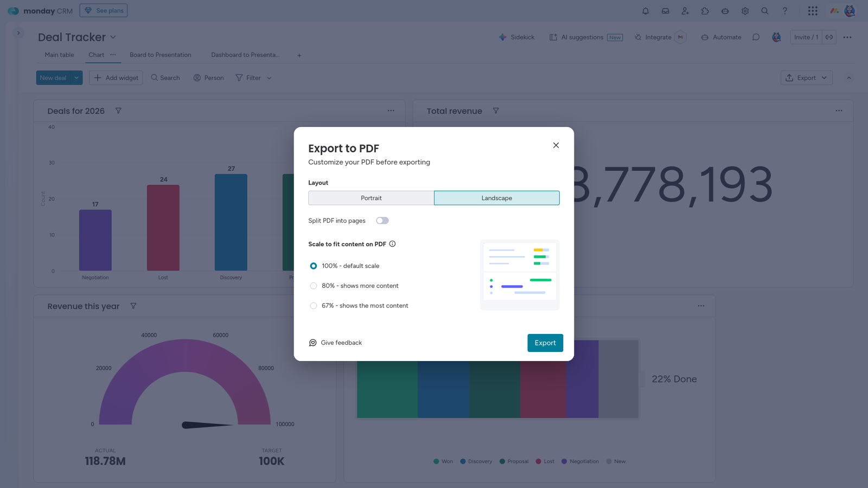
Task: Open notifications bell
Action: point(646,10)
